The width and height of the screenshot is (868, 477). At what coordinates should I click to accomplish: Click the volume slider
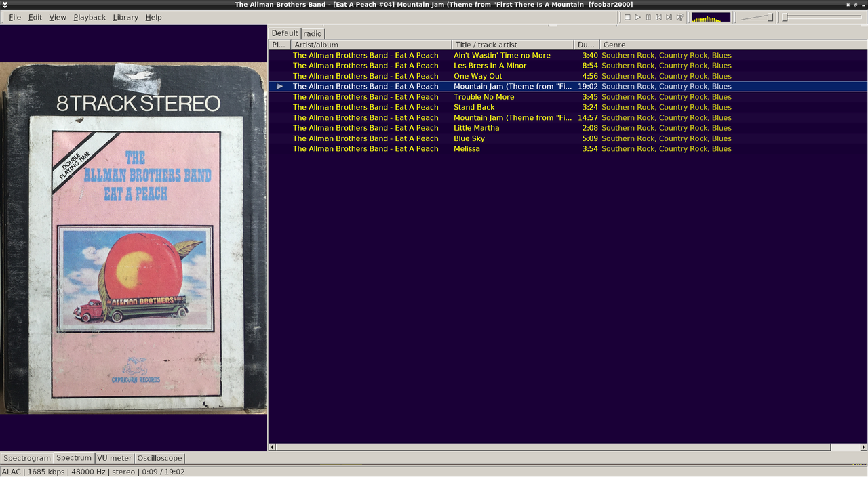757,17
